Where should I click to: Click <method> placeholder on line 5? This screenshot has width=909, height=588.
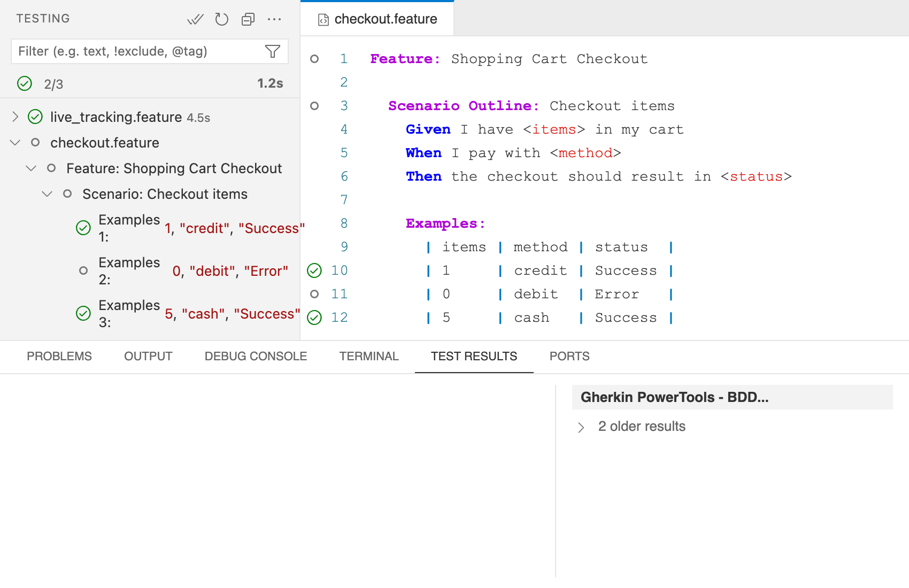click(x=586, y=153)
